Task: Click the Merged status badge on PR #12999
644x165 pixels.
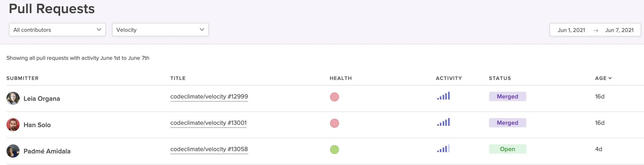Action: pyautogui.click(x=507, y=96)
